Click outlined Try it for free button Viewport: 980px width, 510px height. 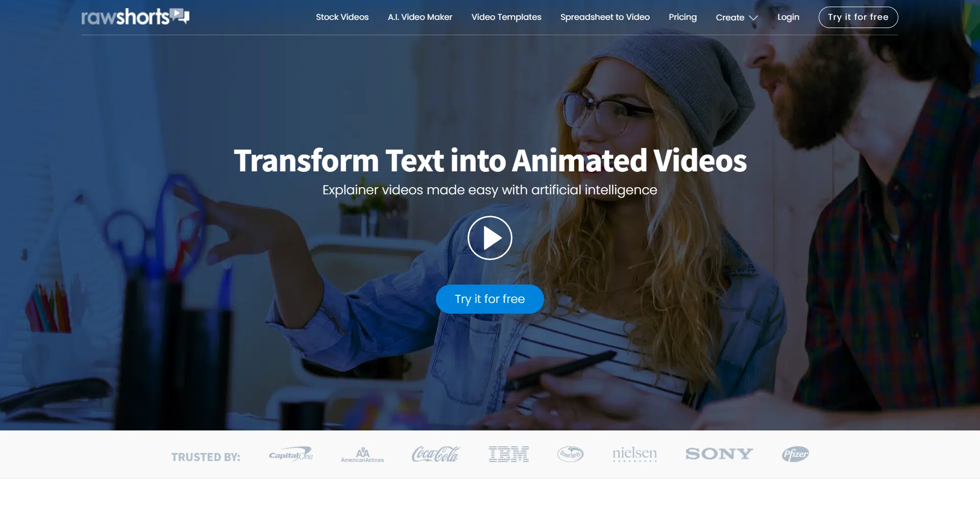tap(858, 17)
